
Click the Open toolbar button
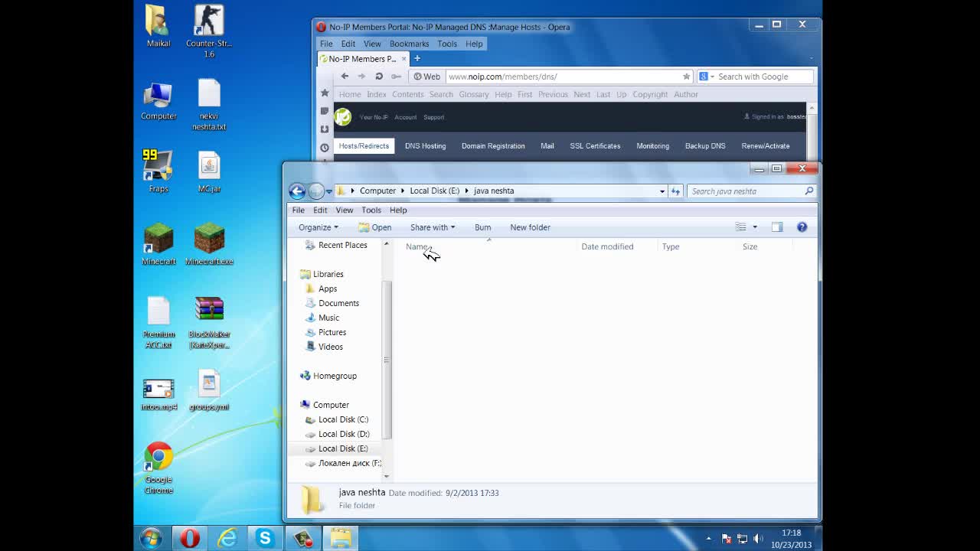(375, 227)
